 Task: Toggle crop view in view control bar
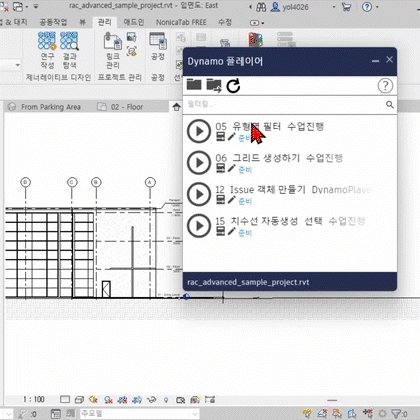click(123, 399)
